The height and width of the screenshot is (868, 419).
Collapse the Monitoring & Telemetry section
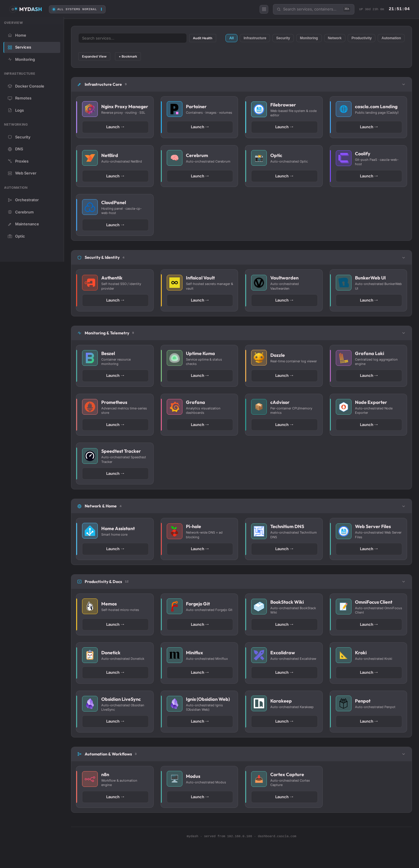(x=404, y=333)
